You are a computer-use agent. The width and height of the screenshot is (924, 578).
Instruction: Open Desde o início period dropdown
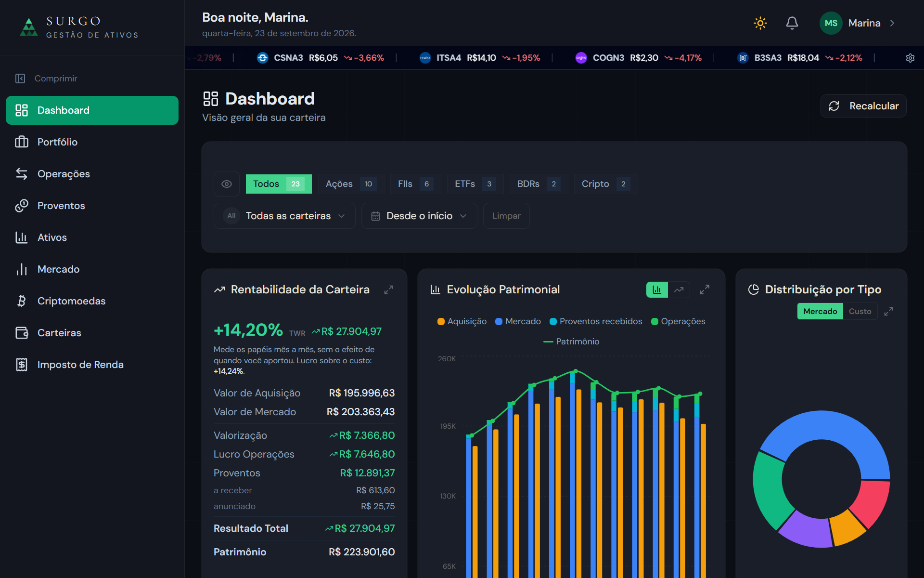(x=419, y=216)
